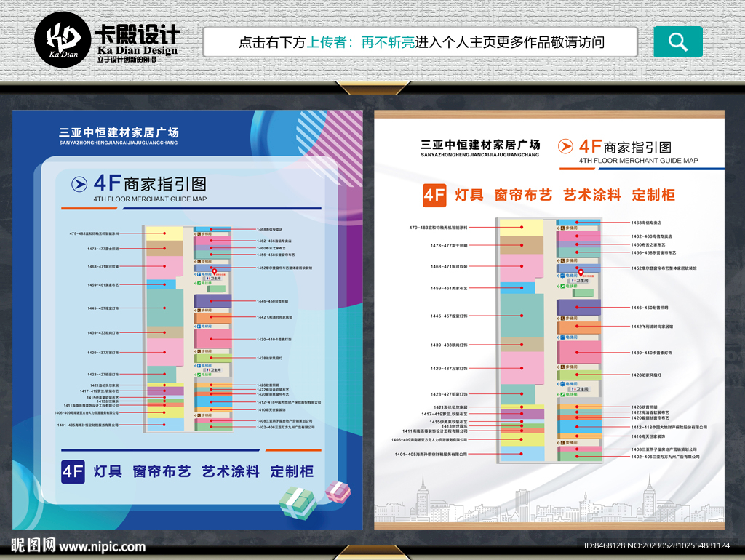Click 4TH FLOOR MERCHANT GUIDE MAP on right poster
The width and height of the screenshot is (745, 560).
pyautogui.click(x=638, y=161)
